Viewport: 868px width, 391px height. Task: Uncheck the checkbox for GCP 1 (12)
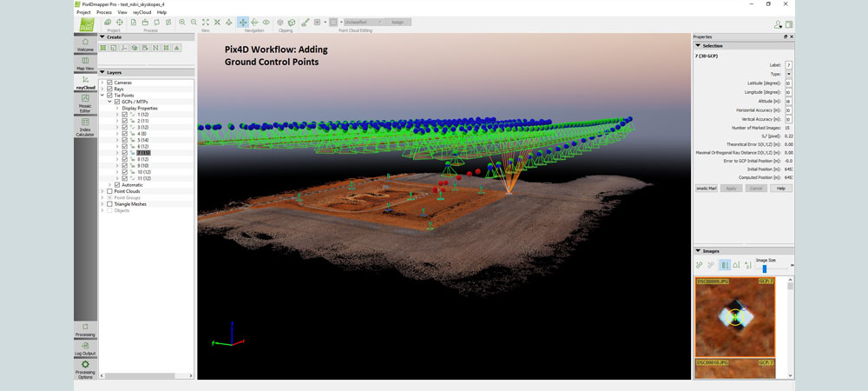(124, 115)
